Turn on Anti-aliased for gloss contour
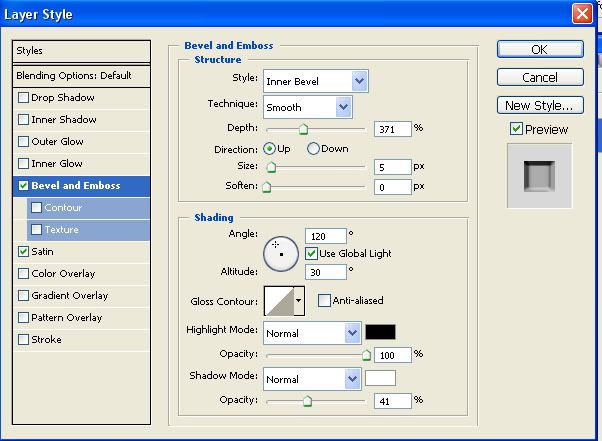The image size is (602, 441). 324,301
